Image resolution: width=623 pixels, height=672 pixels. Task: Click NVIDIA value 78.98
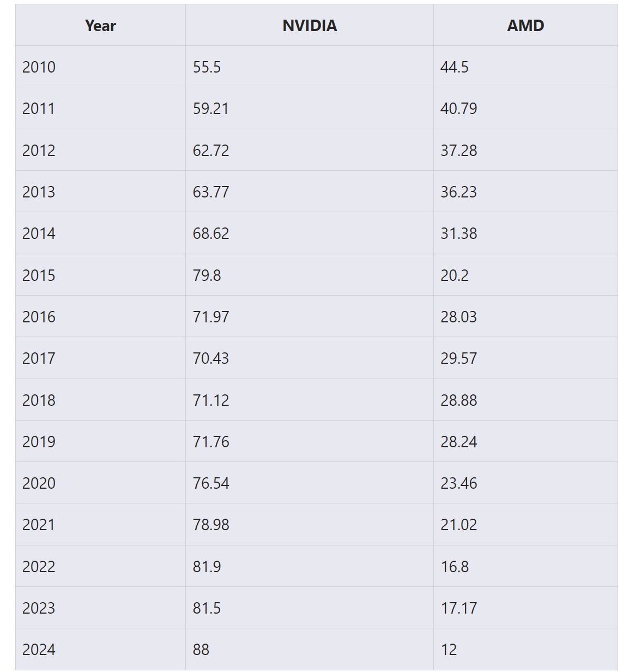point(211,525)
